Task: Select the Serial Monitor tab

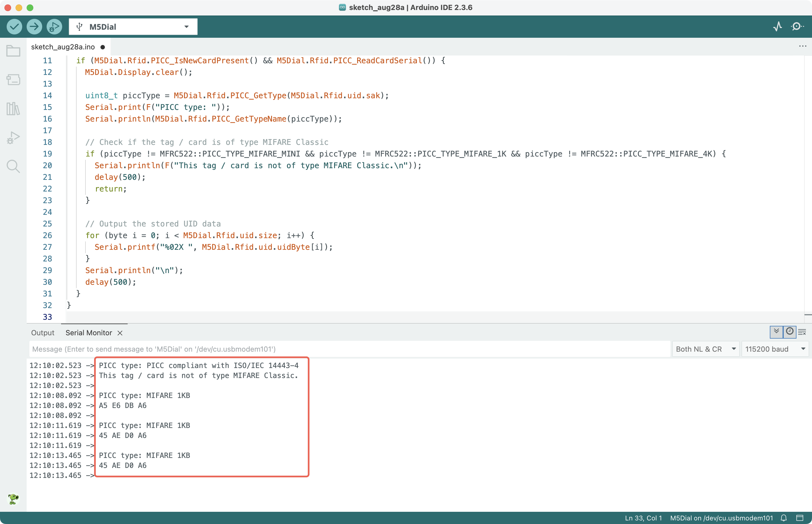Action: (89, 333)
